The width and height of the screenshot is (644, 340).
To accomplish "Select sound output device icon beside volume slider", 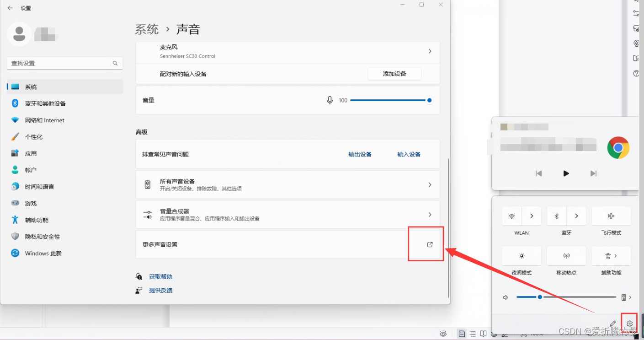I will (623, 297).
